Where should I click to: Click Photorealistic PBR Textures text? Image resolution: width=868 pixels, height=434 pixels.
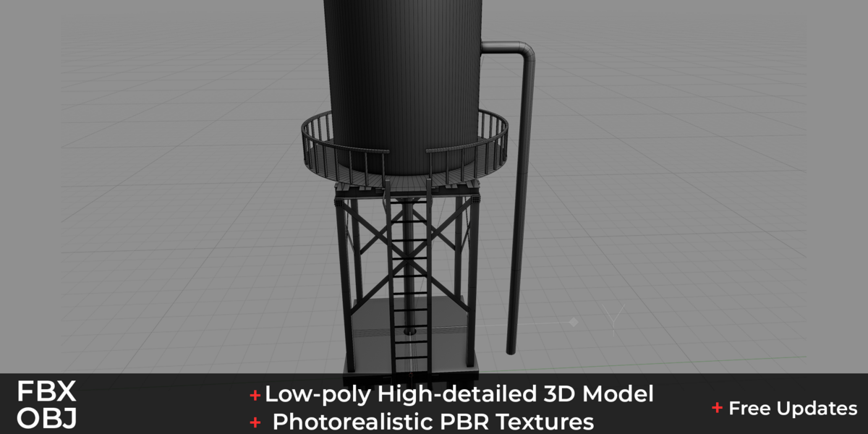(x=433, y=421)
